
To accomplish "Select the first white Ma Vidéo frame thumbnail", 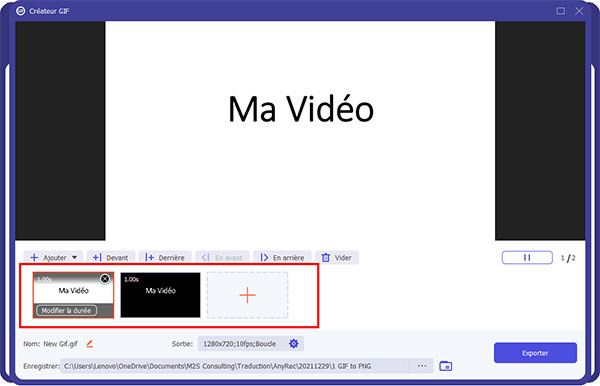I will (x=73, y=295).
